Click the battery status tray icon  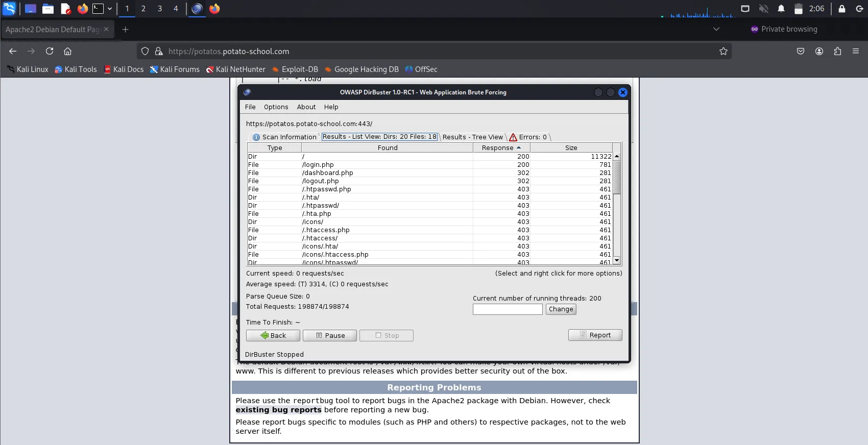click(799, 9)
